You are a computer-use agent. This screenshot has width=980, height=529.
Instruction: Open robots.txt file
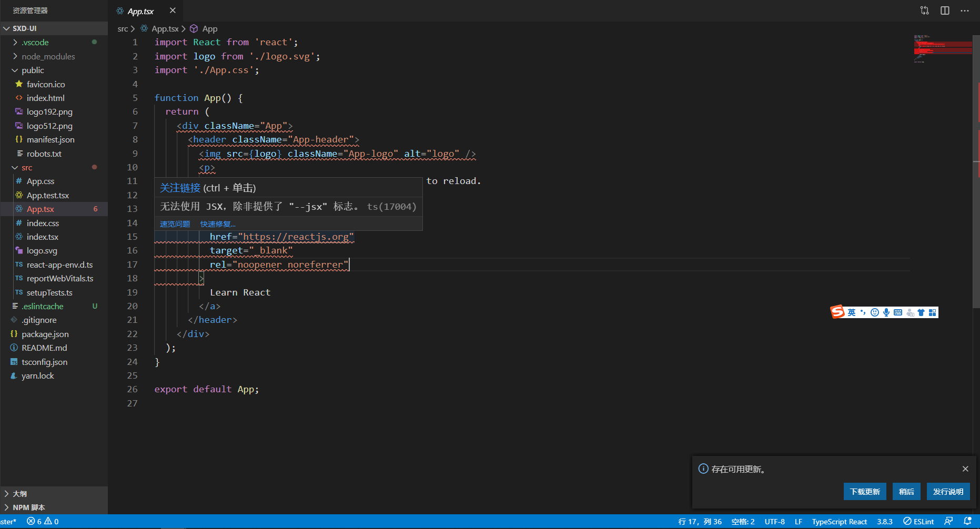pyautogui.click(x=54, y=154)
